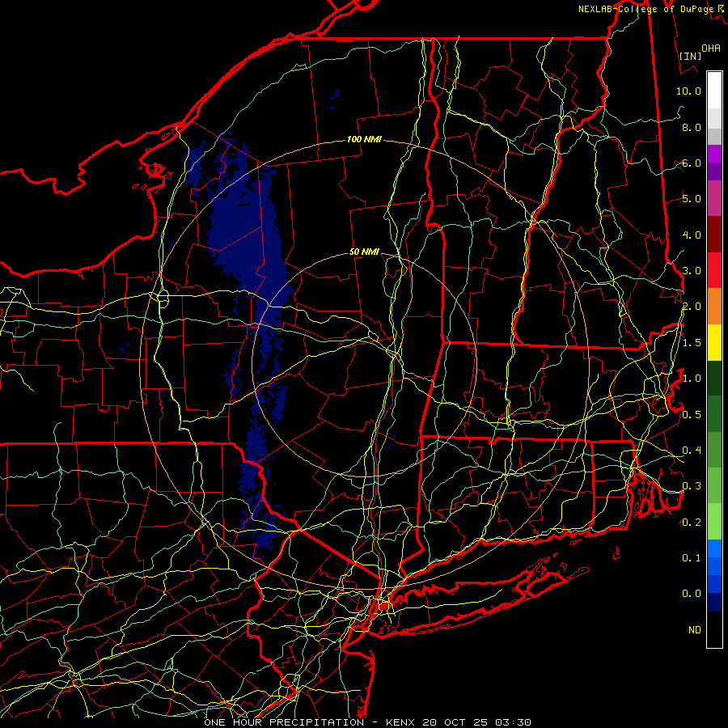The height and width of the screenshot is (728, 728).
Task: Click the OHA product label
Action: [x=711, y=49]
